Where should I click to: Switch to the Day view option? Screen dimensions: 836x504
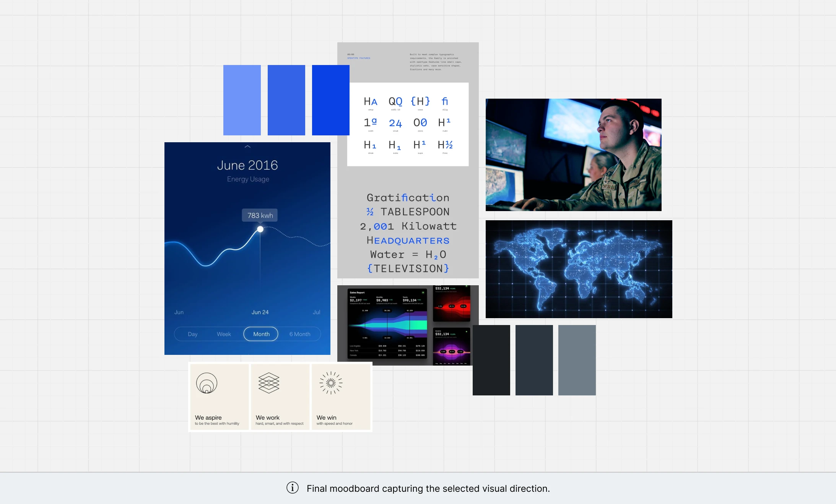pyautogui.click(x=192, y=334)
